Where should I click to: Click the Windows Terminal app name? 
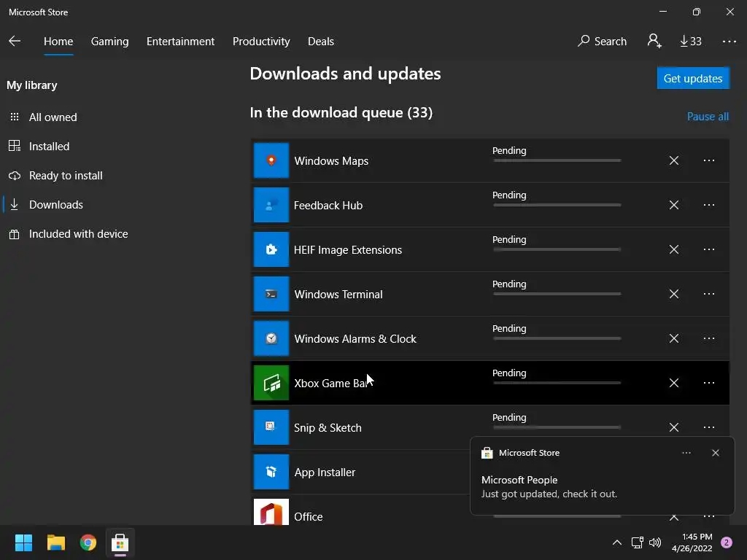coord(338,295)
